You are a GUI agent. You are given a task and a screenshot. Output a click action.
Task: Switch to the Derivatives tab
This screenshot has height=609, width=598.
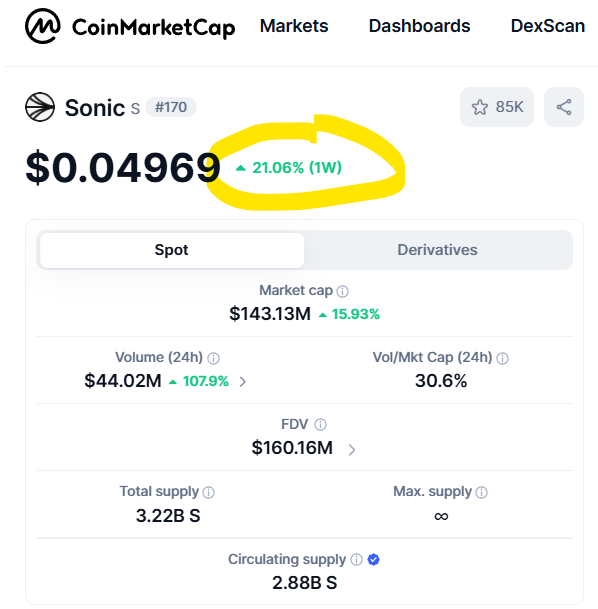(437, 250)
